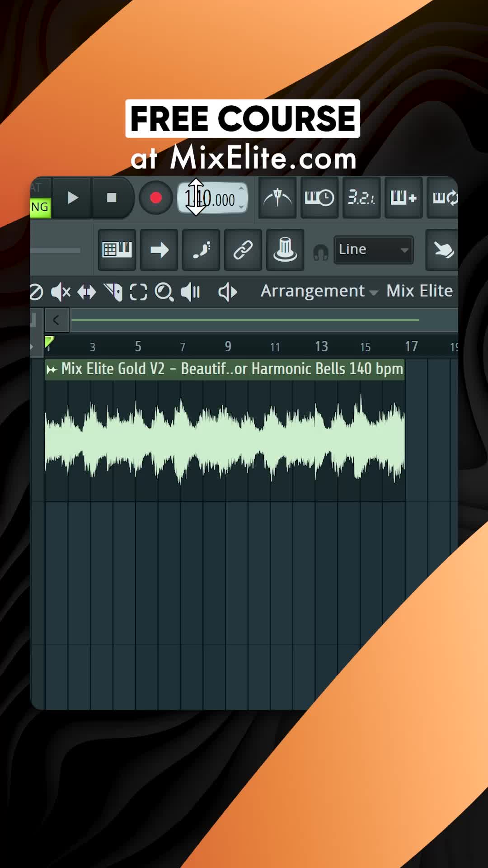This screenshot has height=868, width=488.
Task: Click the Stop button in transport
Action: (x=112, y=198)
